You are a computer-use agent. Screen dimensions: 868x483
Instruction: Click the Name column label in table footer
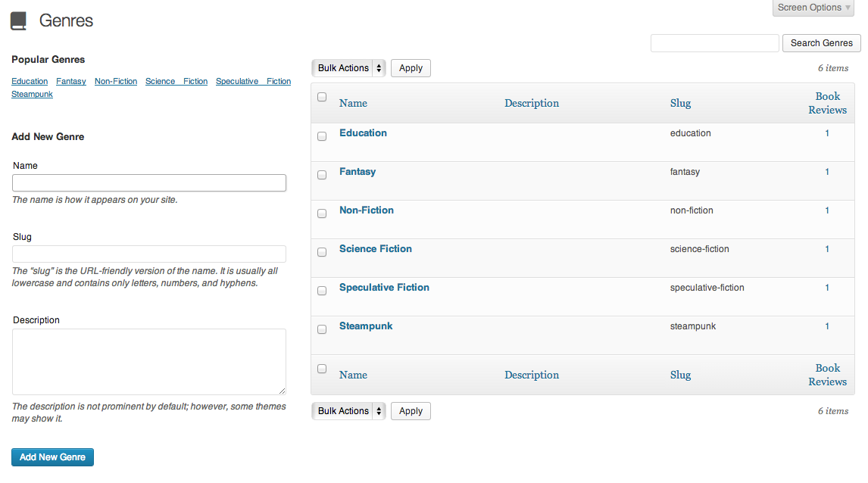(353, 375)
